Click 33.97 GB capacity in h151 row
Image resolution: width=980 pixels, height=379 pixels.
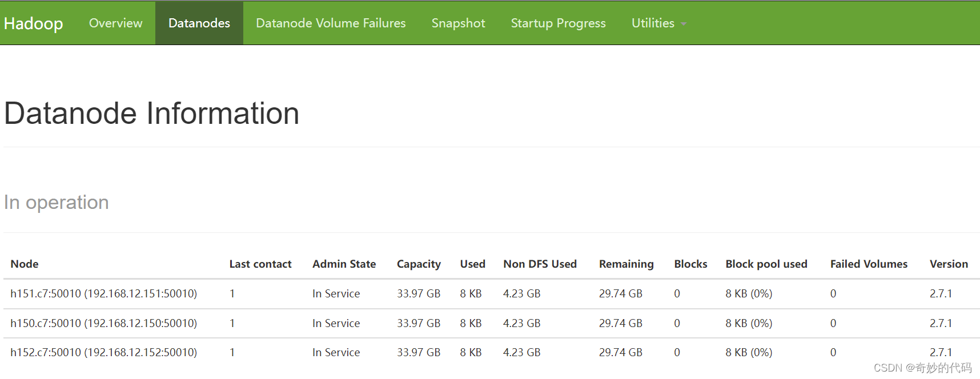tap(419, 293)
